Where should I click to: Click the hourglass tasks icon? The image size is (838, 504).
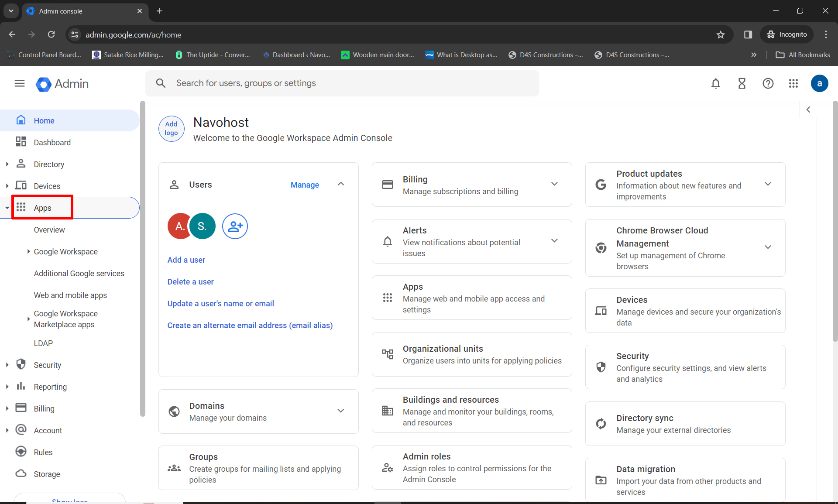pyautogui.click(x=742, y=83)
